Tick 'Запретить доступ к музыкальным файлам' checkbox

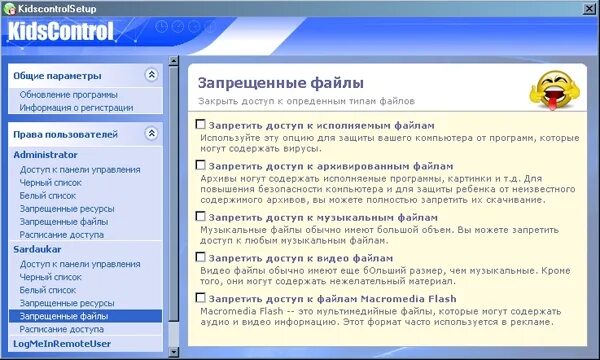click(201, 216)
